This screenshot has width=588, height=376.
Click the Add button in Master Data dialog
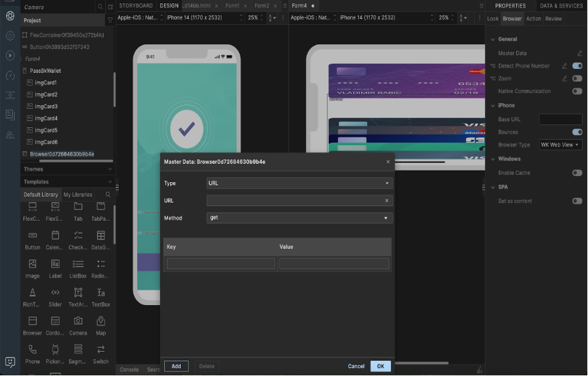pos(176,366)
